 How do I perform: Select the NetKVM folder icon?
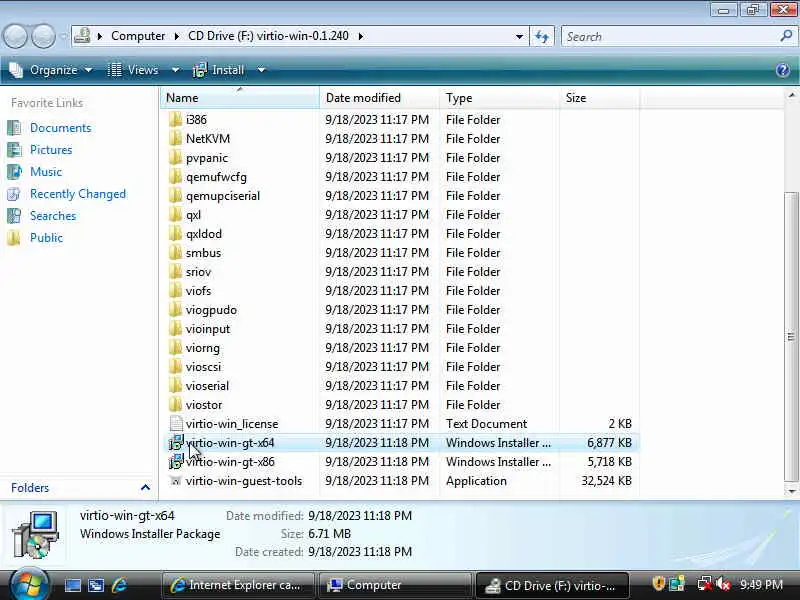[x=176, y=138]
